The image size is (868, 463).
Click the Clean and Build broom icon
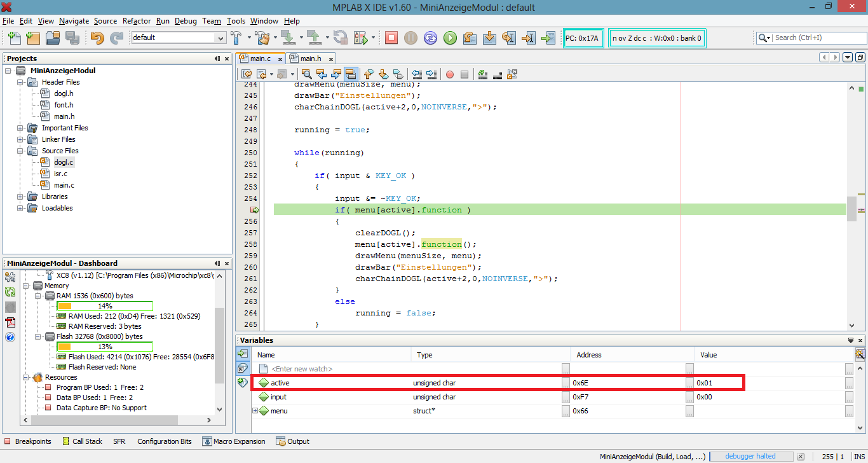coord(262,38)
